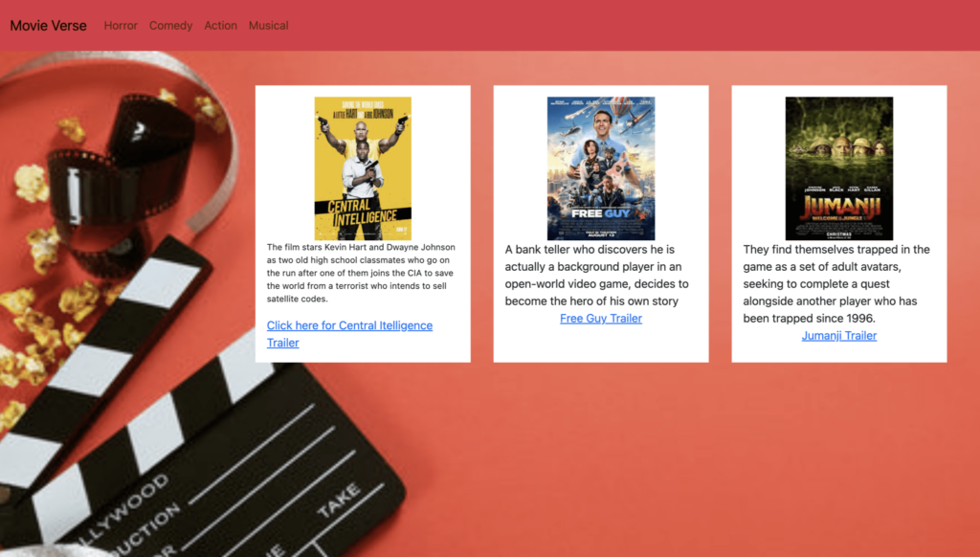Screen dimensions: 980x557
Task: Click the Movie Verse brand logo
Action: coord(48,26)
